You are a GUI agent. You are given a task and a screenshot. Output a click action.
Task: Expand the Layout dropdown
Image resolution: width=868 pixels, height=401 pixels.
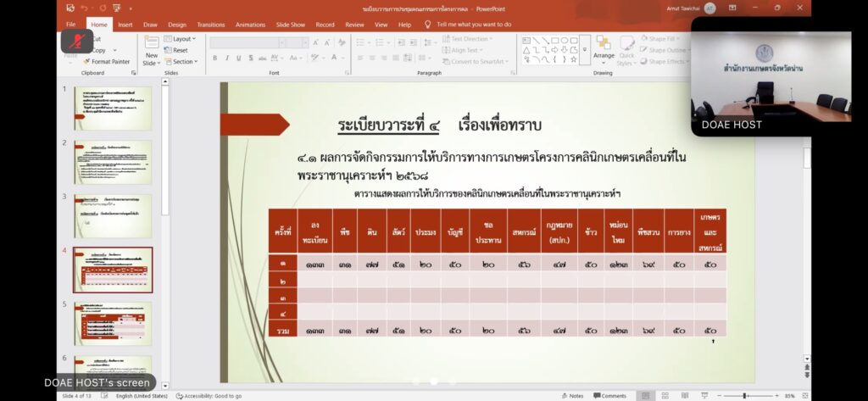click(181, 39)
